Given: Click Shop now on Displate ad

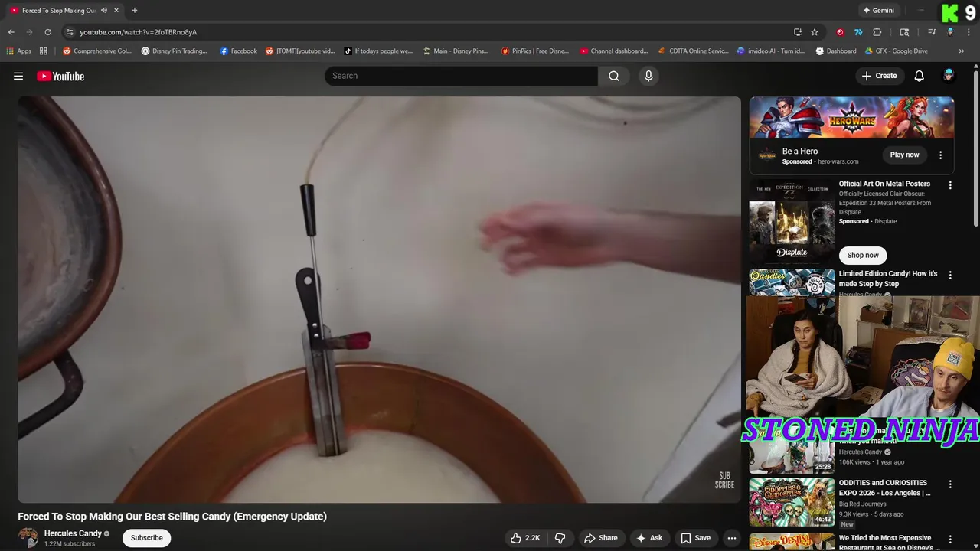Looking at the screenshot, I should (x=863, y=255).
